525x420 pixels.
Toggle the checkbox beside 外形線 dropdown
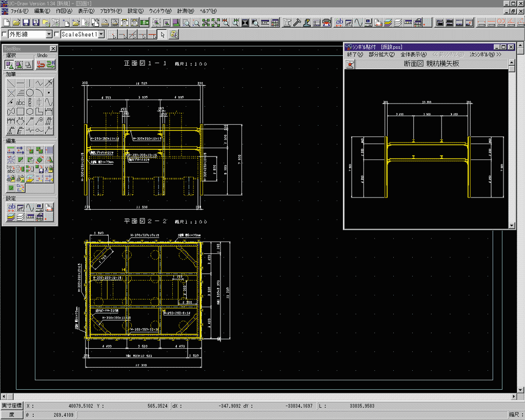tap(5, 34)
